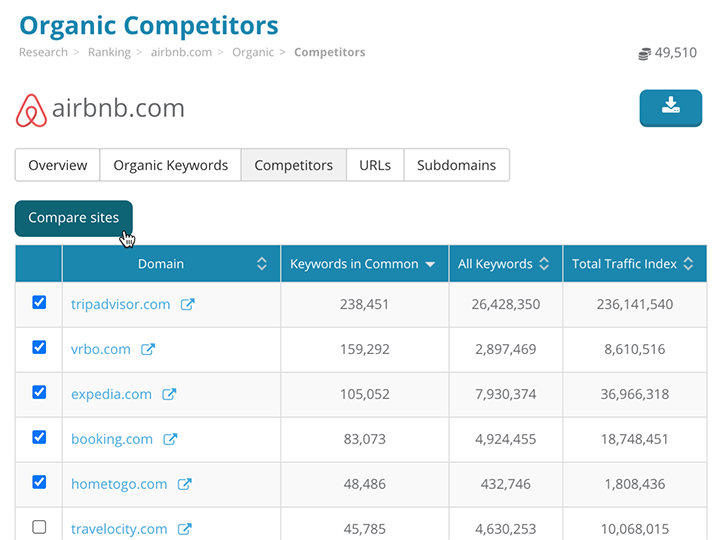Click the download export icon button
Screen dimensions: 720x540
click(x=670, y=107)
